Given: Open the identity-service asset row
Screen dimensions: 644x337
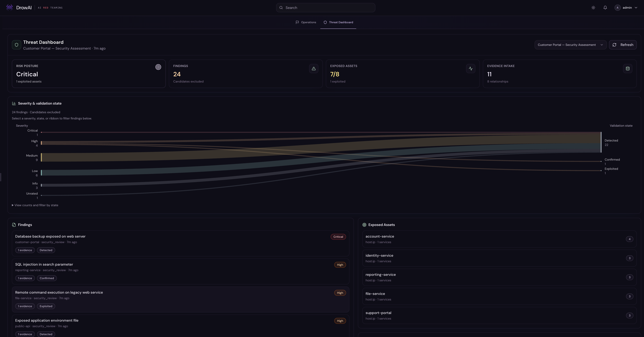Looking at the screenshot, I should 499,258.
